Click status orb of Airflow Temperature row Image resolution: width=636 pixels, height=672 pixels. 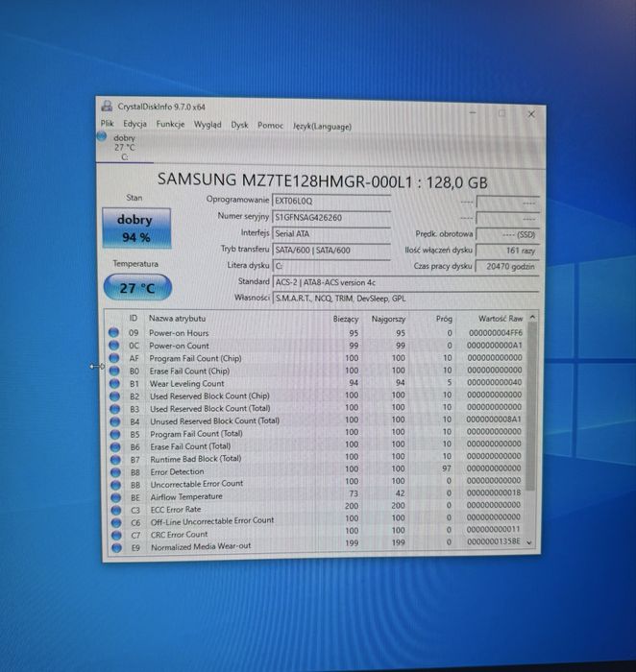click(x=116, y=497)
